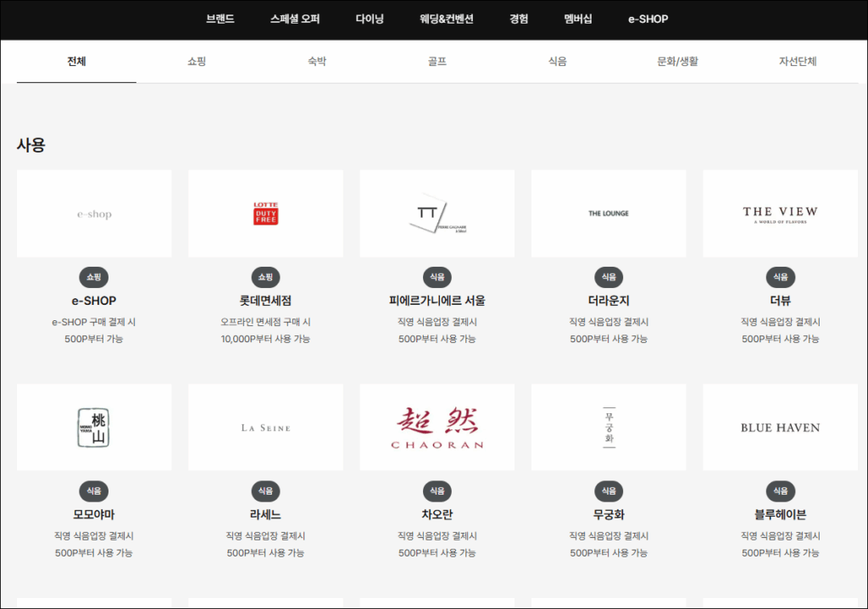Open the 자선단체 tab
868x609 pixels.
tap(798, 61)
